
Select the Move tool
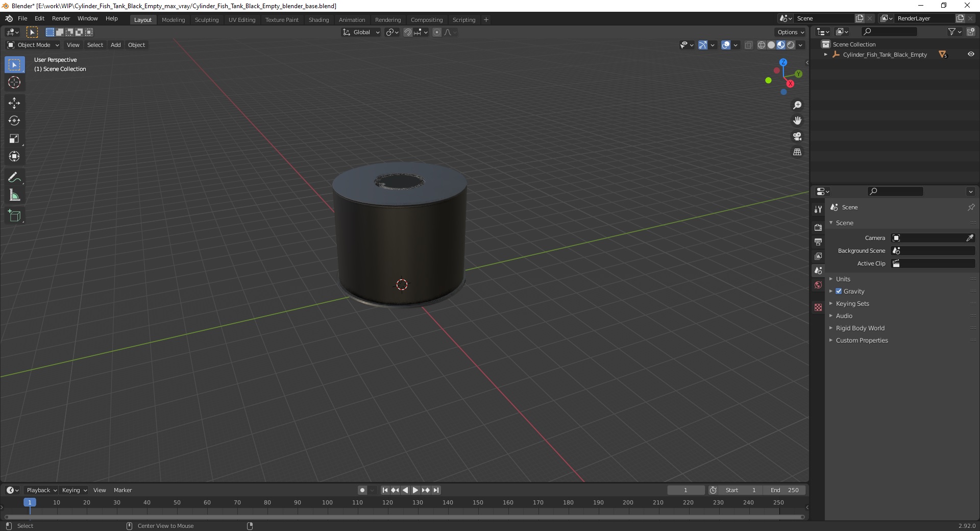(x=14, y=103)
